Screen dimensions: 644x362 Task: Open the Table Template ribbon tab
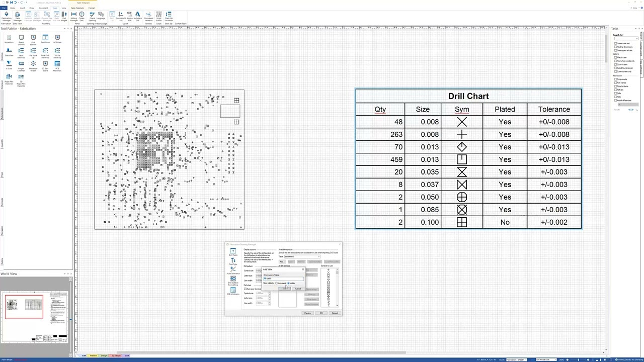[x=77, y=8]
